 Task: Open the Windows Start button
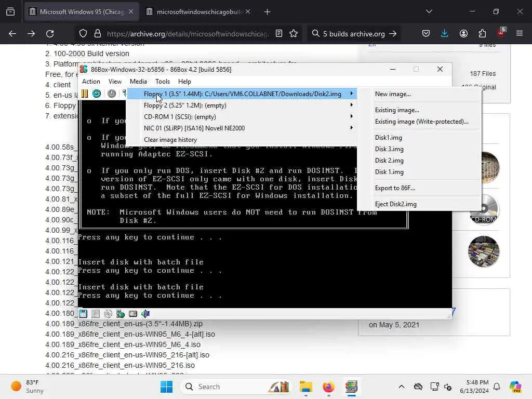click(167, 387)
